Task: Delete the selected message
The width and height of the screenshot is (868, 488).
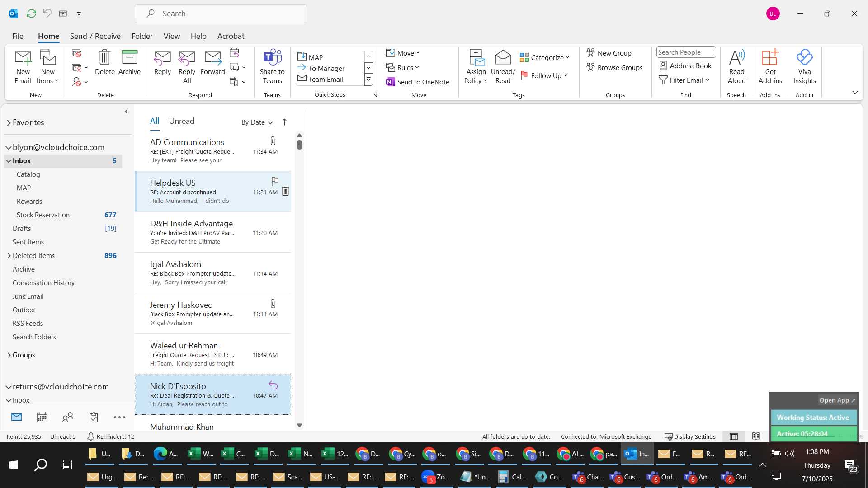Action: (x=104, y=62)
